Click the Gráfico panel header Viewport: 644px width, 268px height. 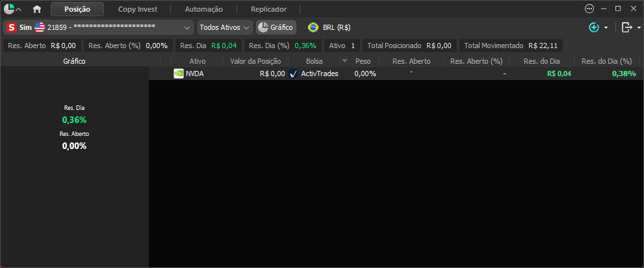(74, 61)
